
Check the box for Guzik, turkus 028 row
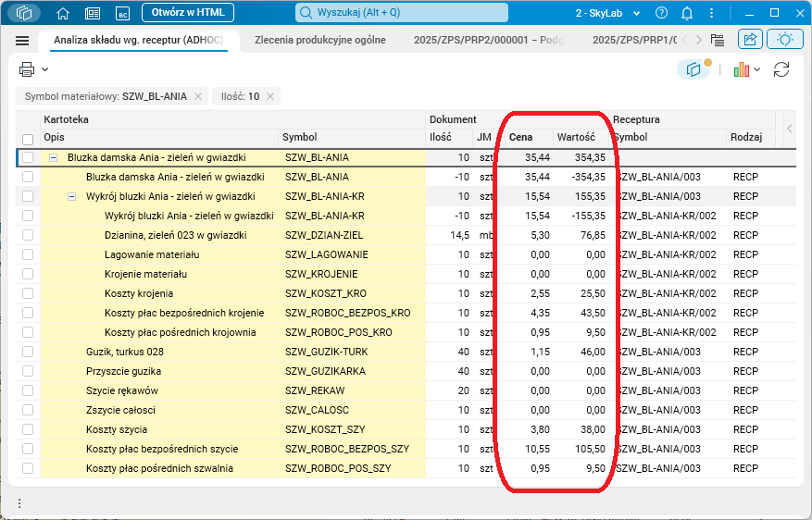click(28, 352)
